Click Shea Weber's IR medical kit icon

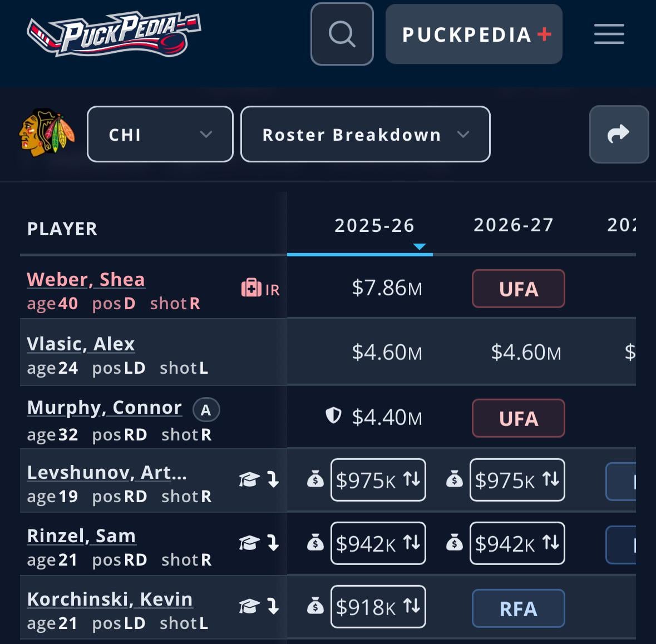click(x=251, y=288)
